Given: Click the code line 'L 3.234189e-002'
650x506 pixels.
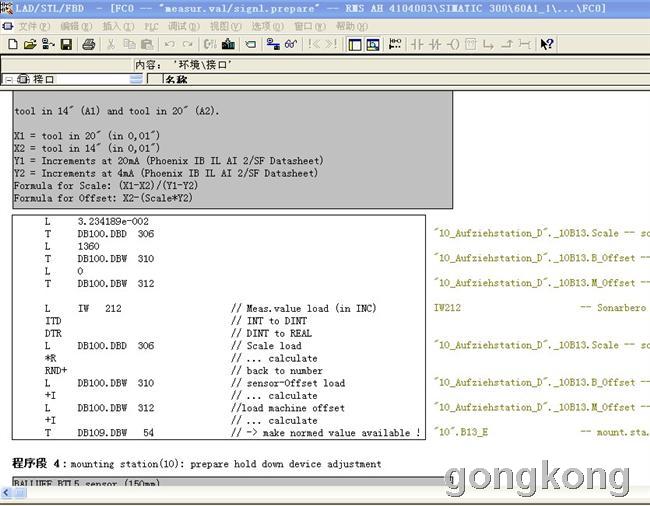Looking at the screenshot, I should coord(97,222).
